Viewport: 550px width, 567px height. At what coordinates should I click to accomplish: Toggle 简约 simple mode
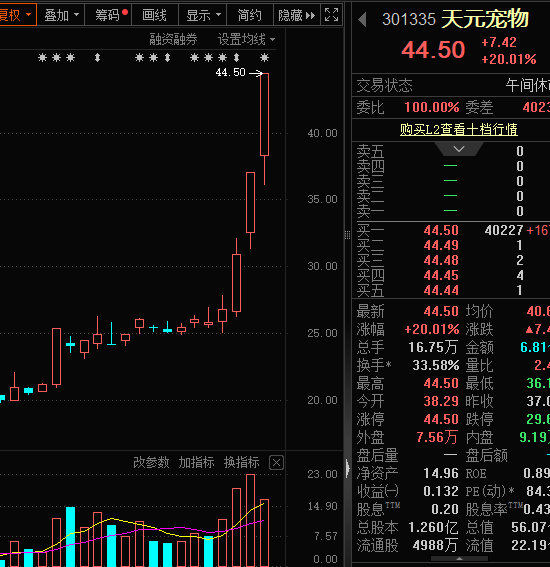(x=250, y=15)
